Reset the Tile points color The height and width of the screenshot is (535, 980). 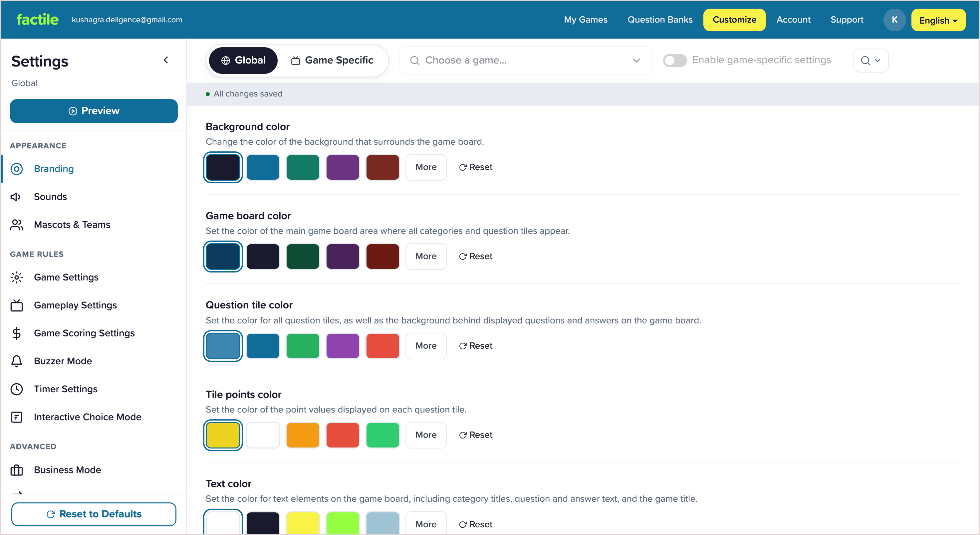476,435
